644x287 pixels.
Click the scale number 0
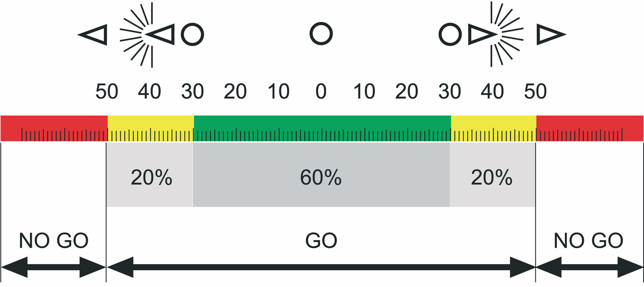point(321,91)
